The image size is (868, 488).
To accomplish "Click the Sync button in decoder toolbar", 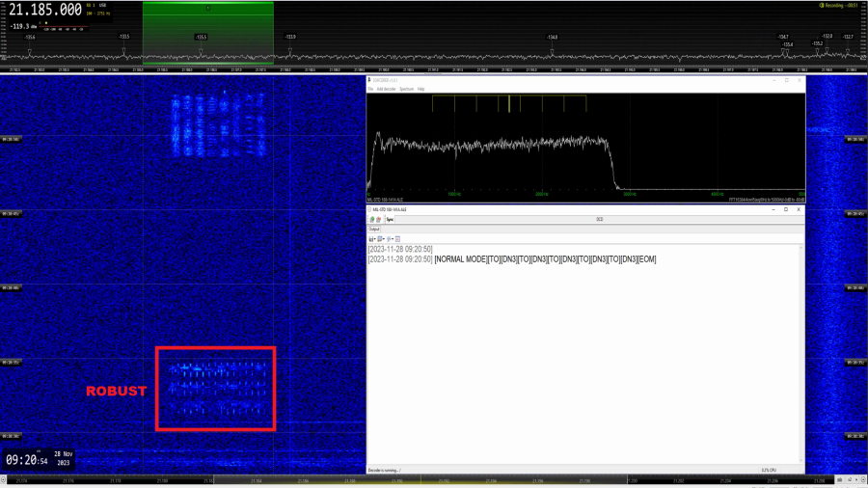I will tap(390, 220).
